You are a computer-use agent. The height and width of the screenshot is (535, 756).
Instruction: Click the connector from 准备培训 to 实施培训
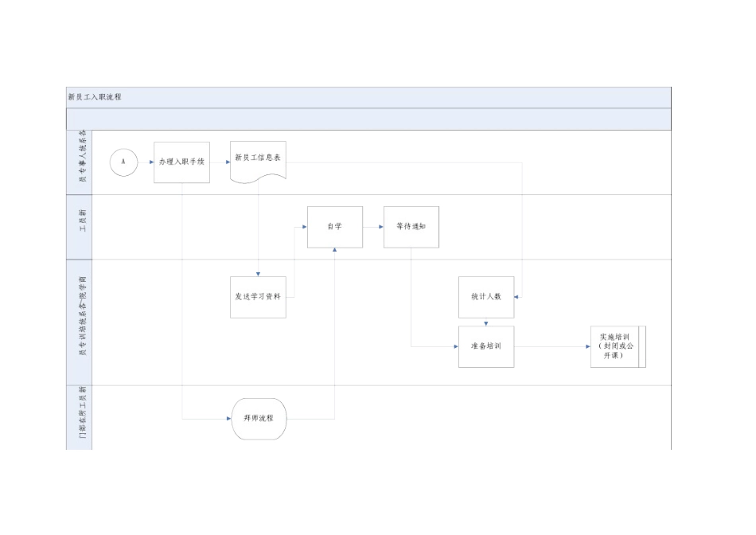click(x=551, y=346)
